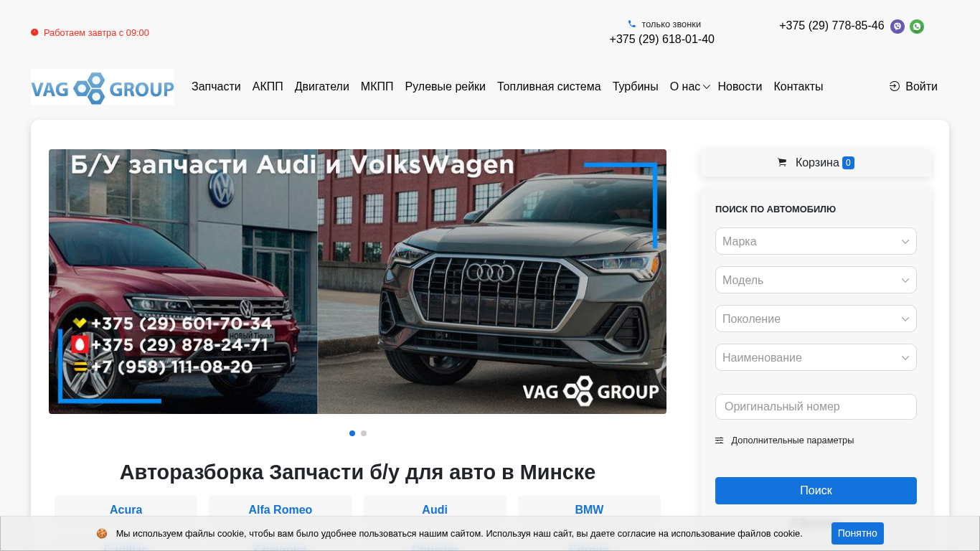Open the Двигатели menu item

[x=322, y=87]
